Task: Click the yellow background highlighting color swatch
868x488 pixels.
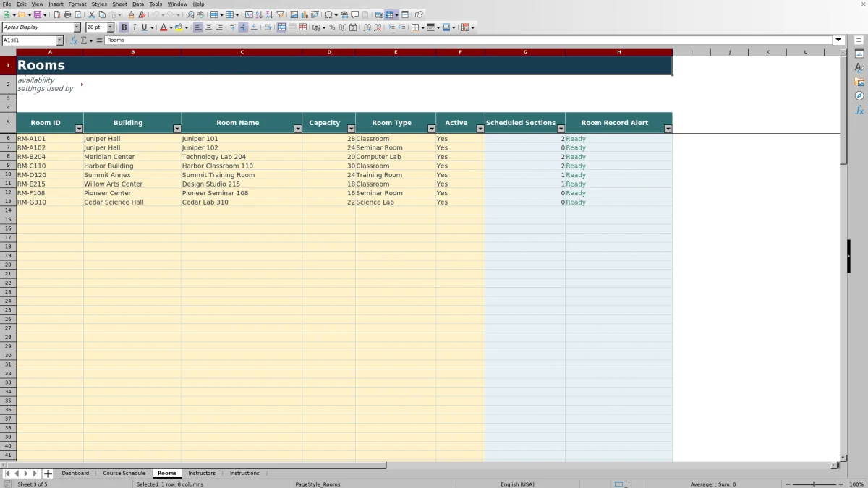Action: [179, 27]
